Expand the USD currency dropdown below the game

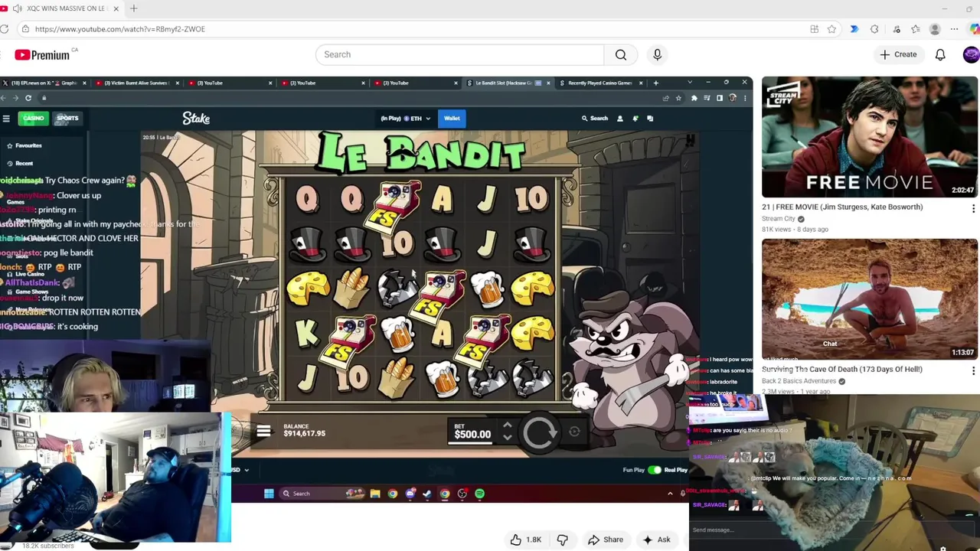coord(241,470)
